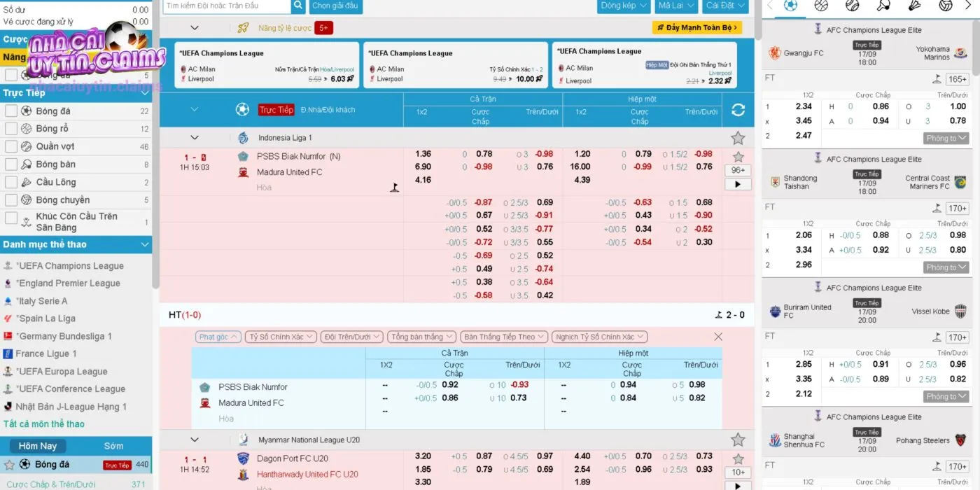Play live stream for PSBS Biak match
This screenshot has height=490, width=980.
[x=738, y=185]
